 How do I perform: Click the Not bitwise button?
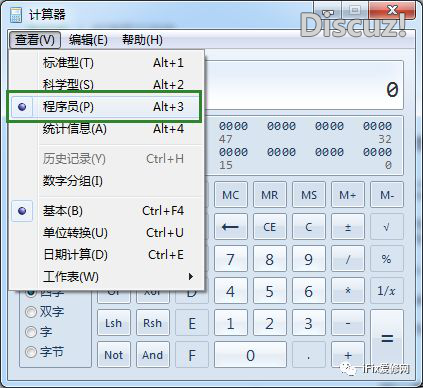(x=114, y=355)
